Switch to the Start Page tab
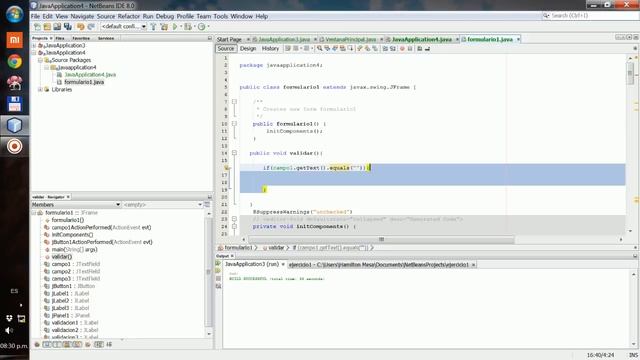Screen dimensions: 640x360 point(229,39)
